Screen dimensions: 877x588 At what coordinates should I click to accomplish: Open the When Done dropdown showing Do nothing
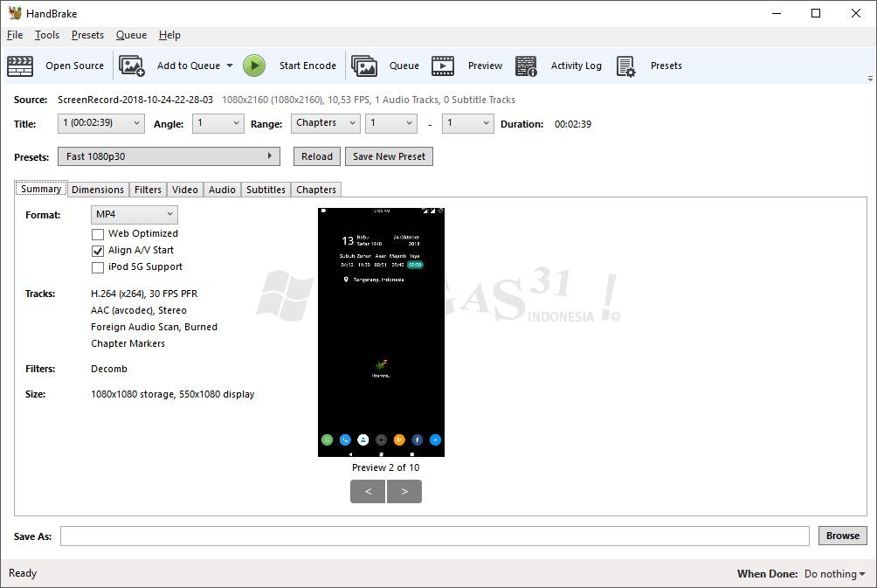[834, 573]
